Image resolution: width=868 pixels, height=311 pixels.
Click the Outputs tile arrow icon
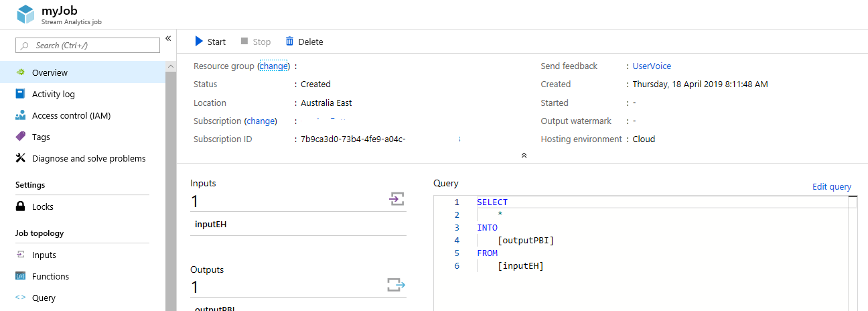396,285
